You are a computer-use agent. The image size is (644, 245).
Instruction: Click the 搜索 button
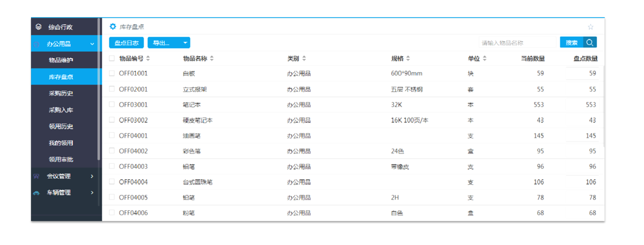572,43
